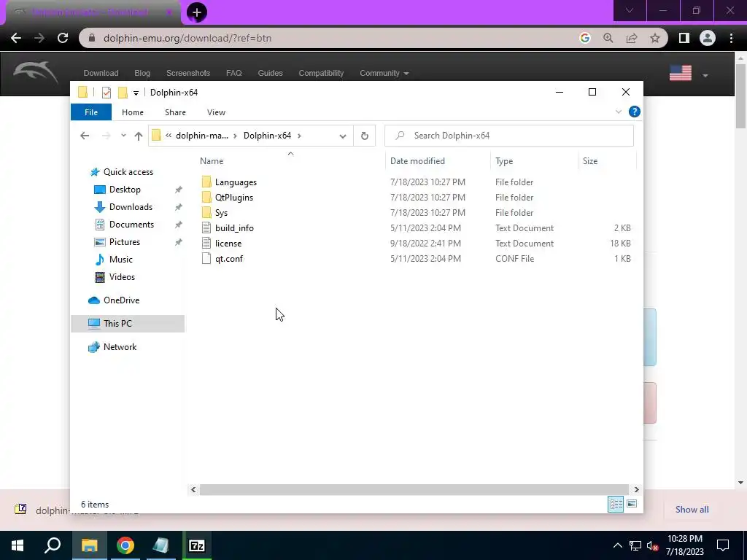Click Show all downloads button
The height and width of the screenshot is (560, 747).
pyautogui.click(x=692, y=510)
